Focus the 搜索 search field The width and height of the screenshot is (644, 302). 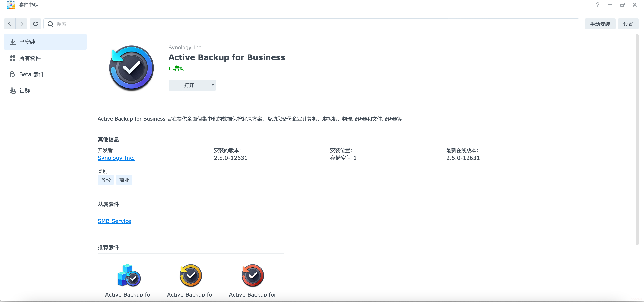click(311, 24)
